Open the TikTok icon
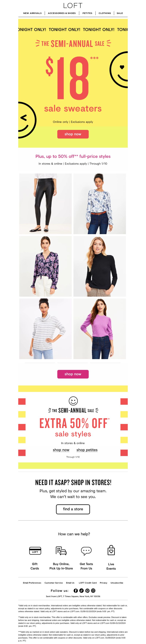146x644 pixels. (81, 591)
